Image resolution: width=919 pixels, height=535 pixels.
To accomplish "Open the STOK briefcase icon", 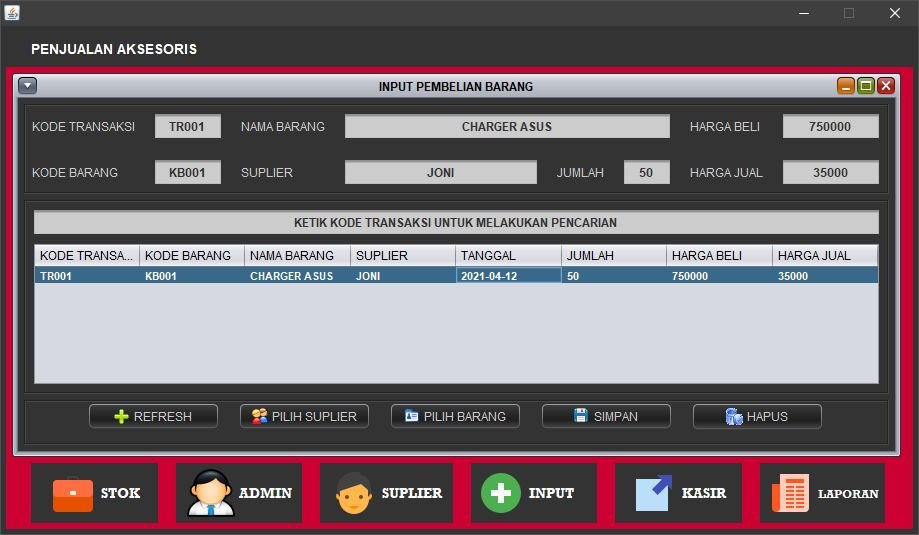I will (x=73, y=493).
